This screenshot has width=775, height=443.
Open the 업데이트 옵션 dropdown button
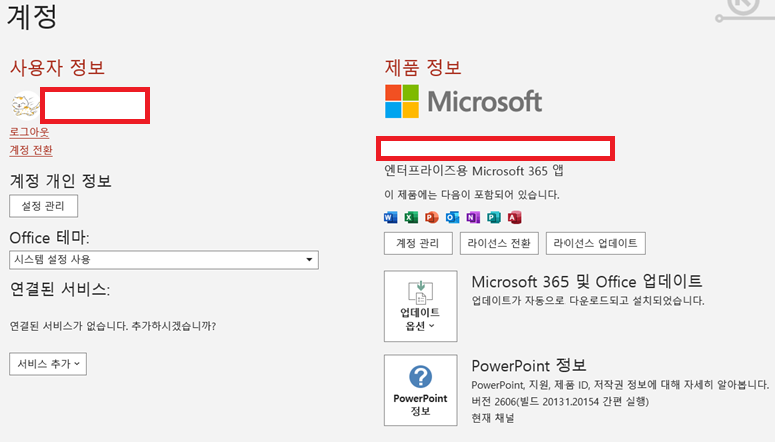coord(421,306)
